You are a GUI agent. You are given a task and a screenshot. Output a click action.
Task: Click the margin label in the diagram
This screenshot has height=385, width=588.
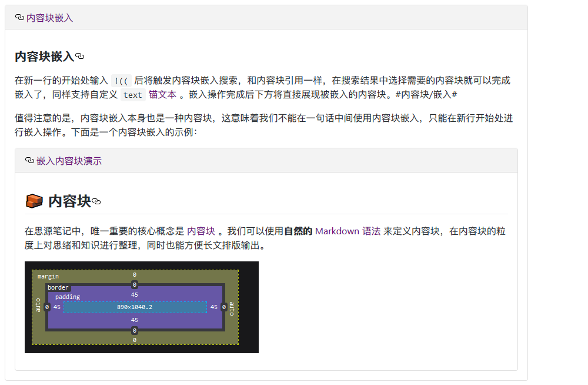click(48, 277)
